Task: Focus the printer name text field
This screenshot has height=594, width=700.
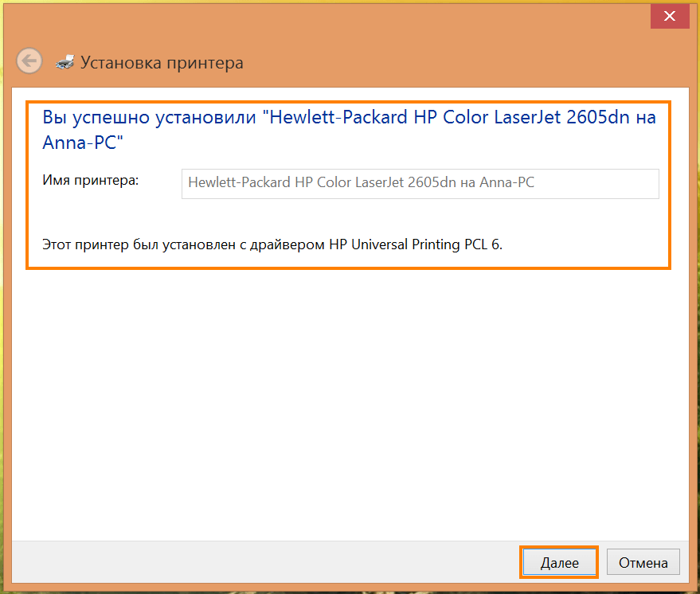Action: tap(420, 183)
